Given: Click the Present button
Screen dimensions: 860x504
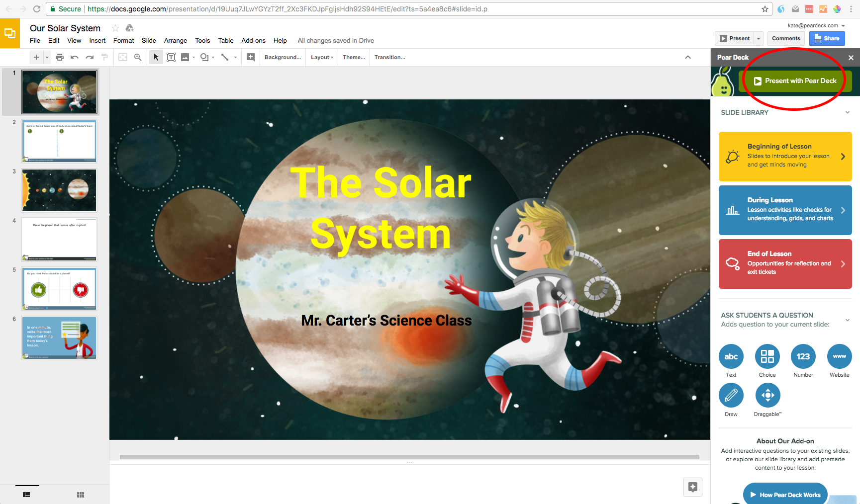Looking at the screenshot, I should click(x=735, y=38).
